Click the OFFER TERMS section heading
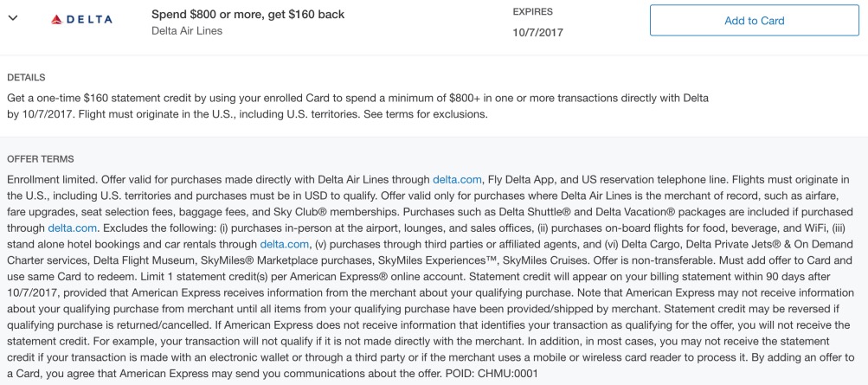868x385 pixels. tap(41, 159)
